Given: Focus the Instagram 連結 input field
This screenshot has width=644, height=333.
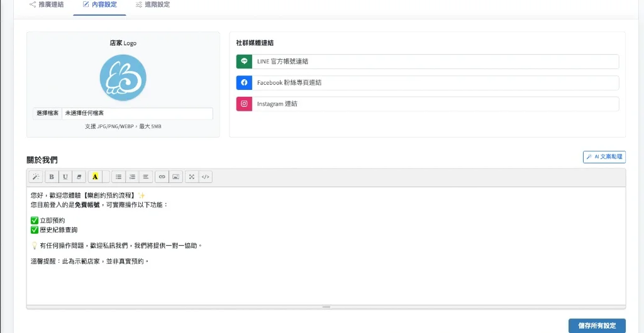Looking at the screenshot, I should click(435, 104).
